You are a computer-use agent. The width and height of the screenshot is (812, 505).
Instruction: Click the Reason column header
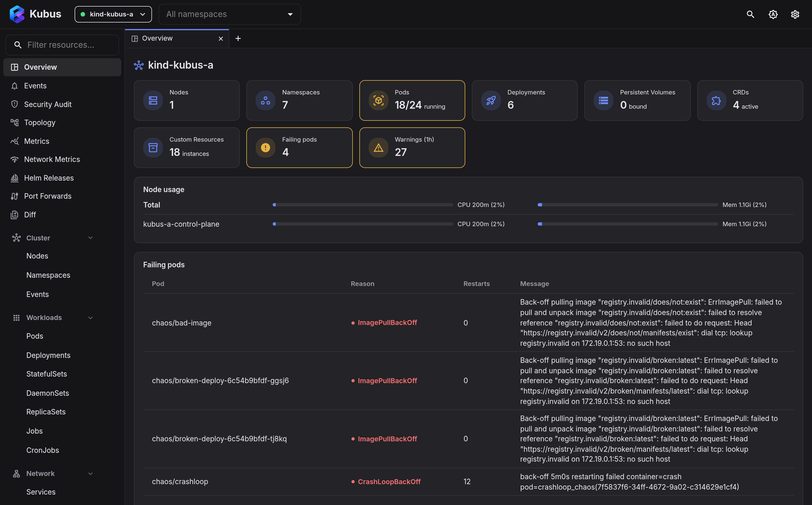pos(362,284)
